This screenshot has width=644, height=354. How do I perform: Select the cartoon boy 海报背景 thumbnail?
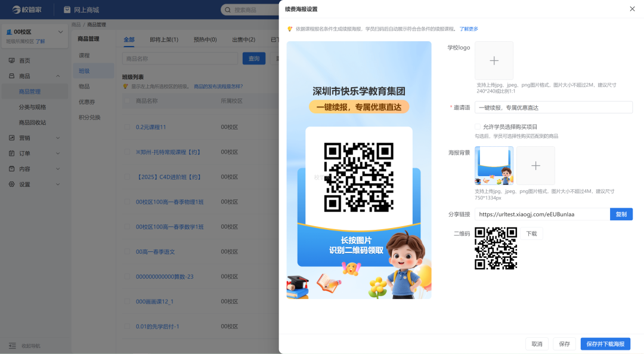pos(494,166)
